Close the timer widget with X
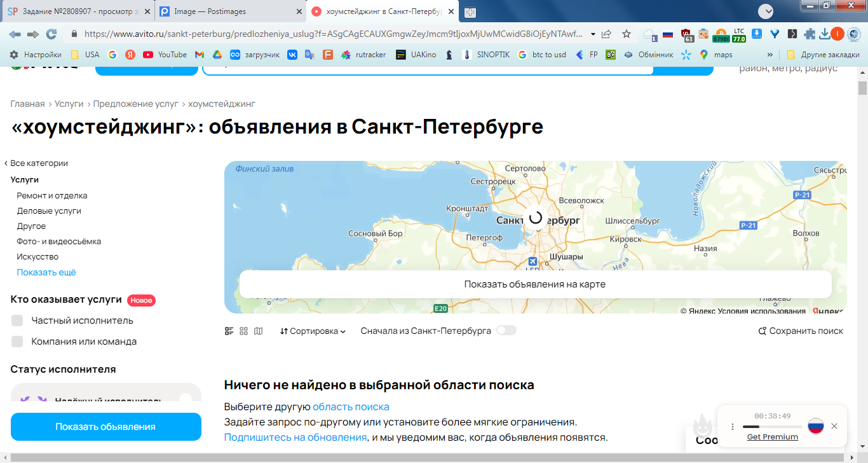This screenshot has width=868, height=463. coord(834,426)
